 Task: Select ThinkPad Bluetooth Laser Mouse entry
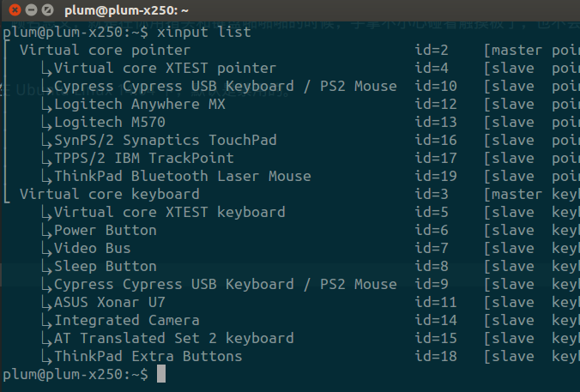[x=182, y=176]
